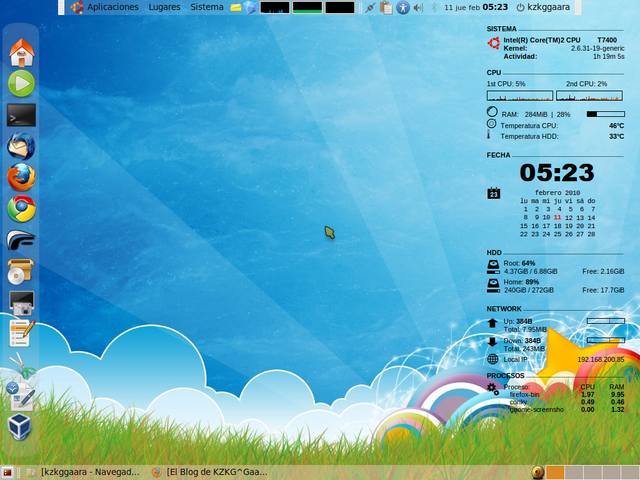Click the Free: 17.7GiB value

[x=603, y=290]
